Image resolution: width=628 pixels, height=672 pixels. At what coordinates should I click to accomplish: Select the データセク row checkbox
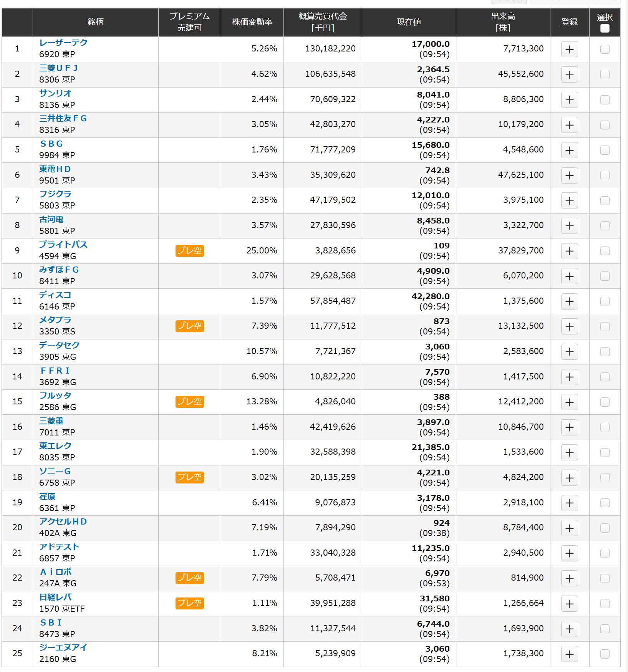click(x=605, y=352)
